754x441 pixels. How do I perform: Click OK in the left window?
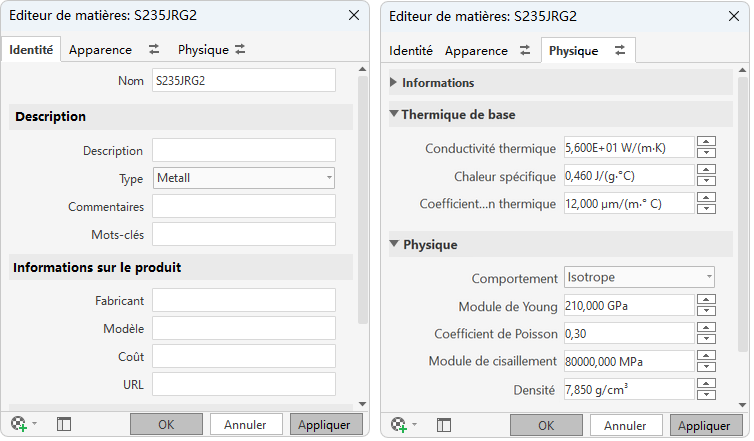tap(166, 425)
